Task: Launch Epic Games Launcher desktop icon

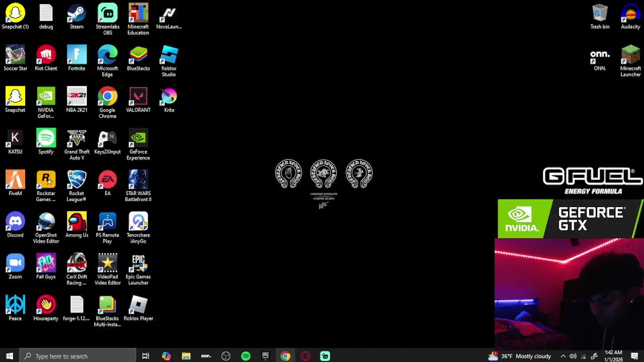Action: (138, 270)
